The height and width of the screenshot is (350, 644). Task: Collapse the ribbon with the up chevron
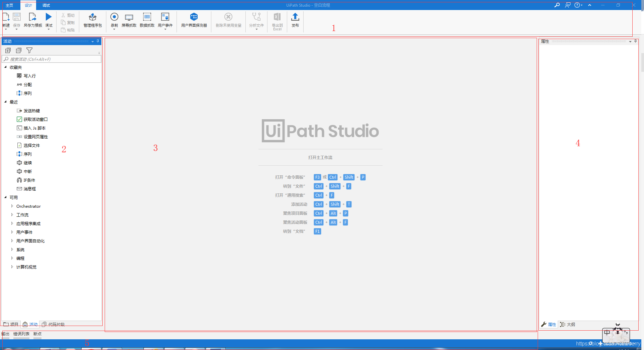(590, 5)
